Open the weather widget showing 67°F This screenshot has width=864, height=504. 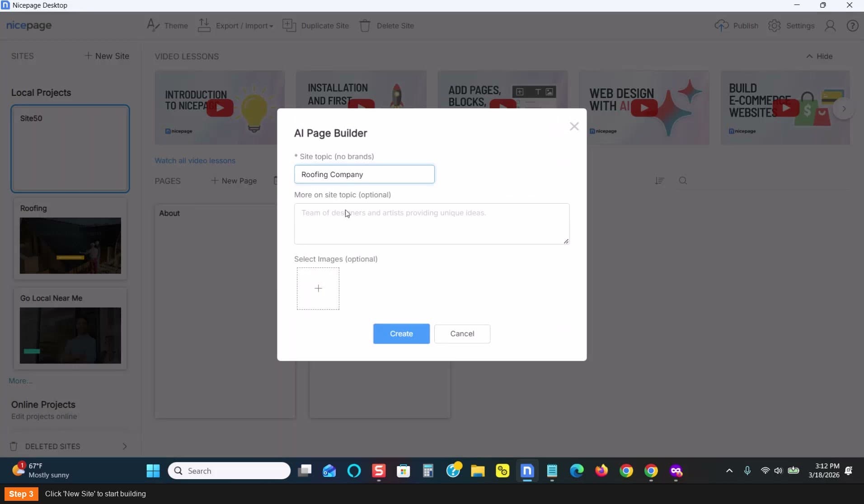[x=41, y=471]
